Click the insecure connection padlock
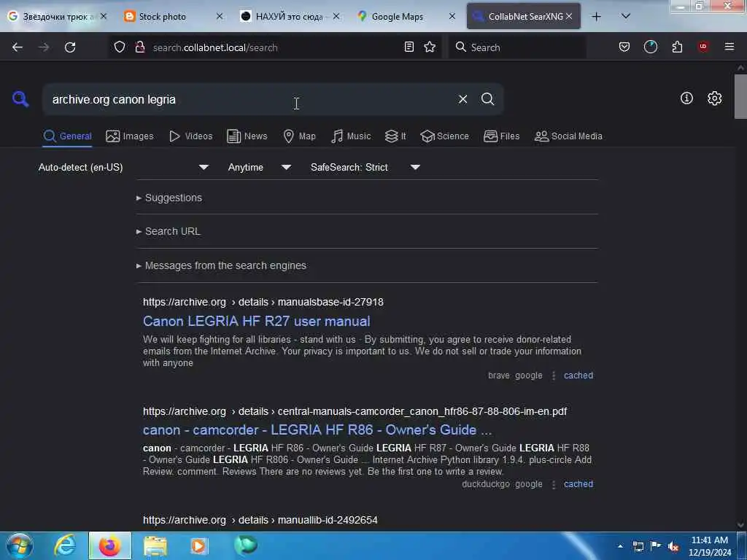747x560 pixels. 139,47
